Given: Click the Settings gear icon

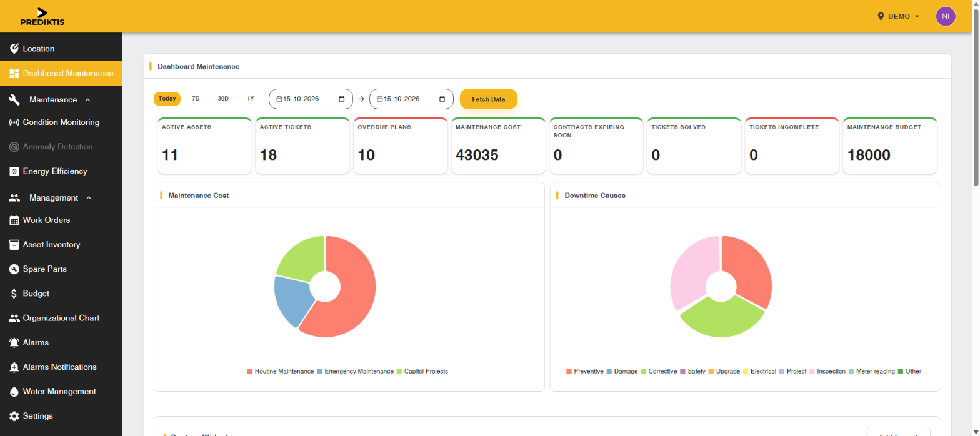Looking at the screenshot, I should pos(14,416).
